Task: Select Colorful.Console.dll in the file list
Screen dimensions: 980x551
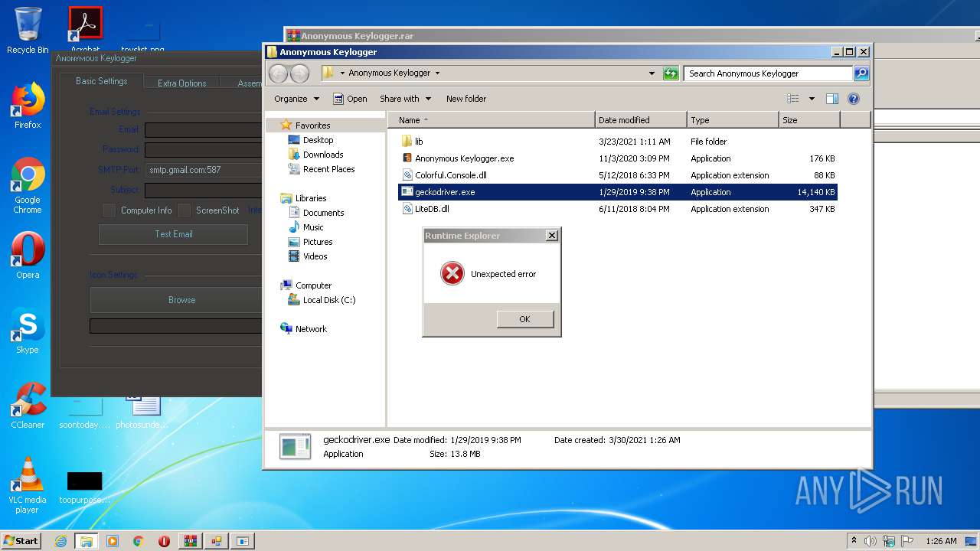Action: [x=619, y=175]
